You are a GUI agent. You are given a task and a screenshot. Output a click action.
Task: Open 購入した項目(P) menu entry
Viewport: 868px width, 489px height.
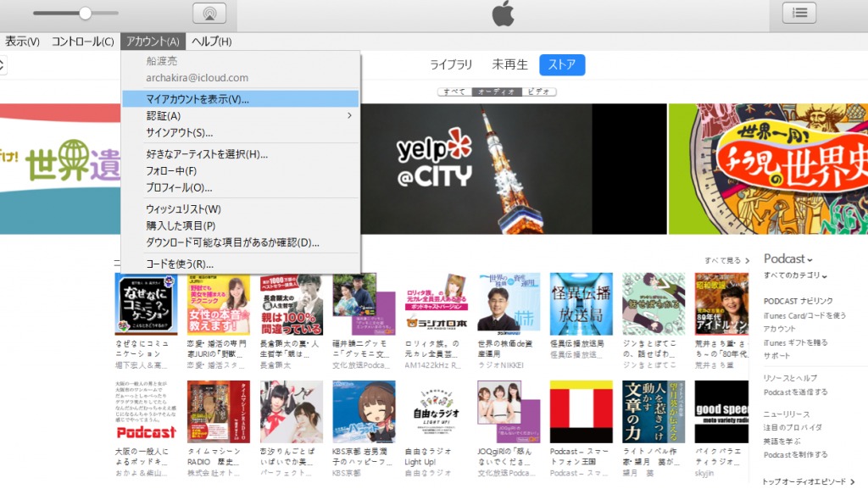240,225
